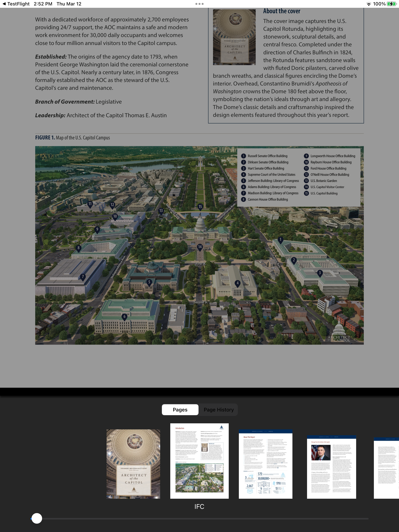Open the Architect's message page thumbnail
399x532 pixels.
click(331, 467)
